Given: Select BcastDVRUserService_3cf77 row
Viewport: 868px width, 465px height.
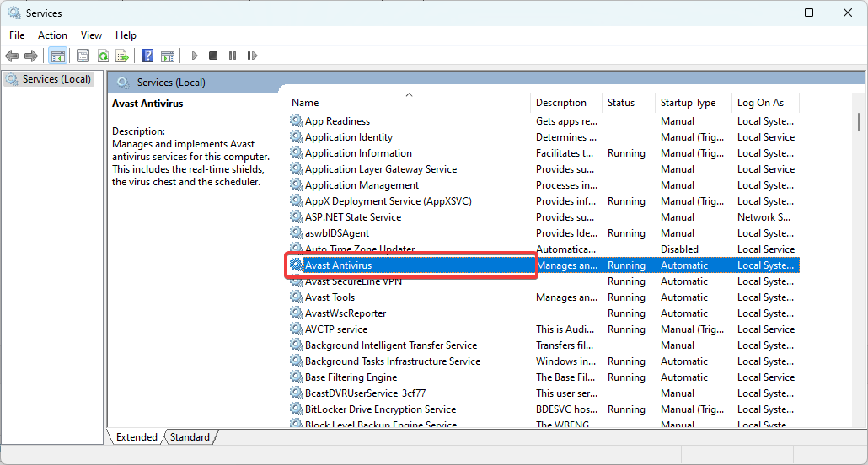Looking at the screenshot, I should click(544, 393).
